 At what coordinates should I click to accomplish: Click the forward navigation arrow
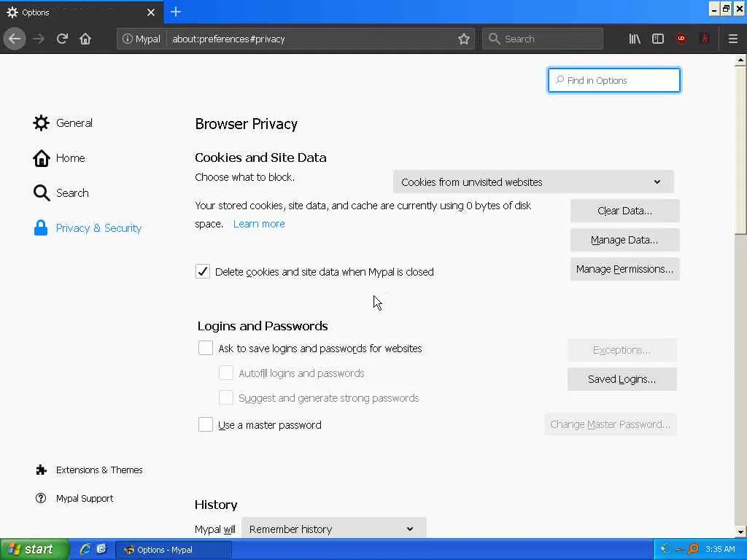click(39, 39)
